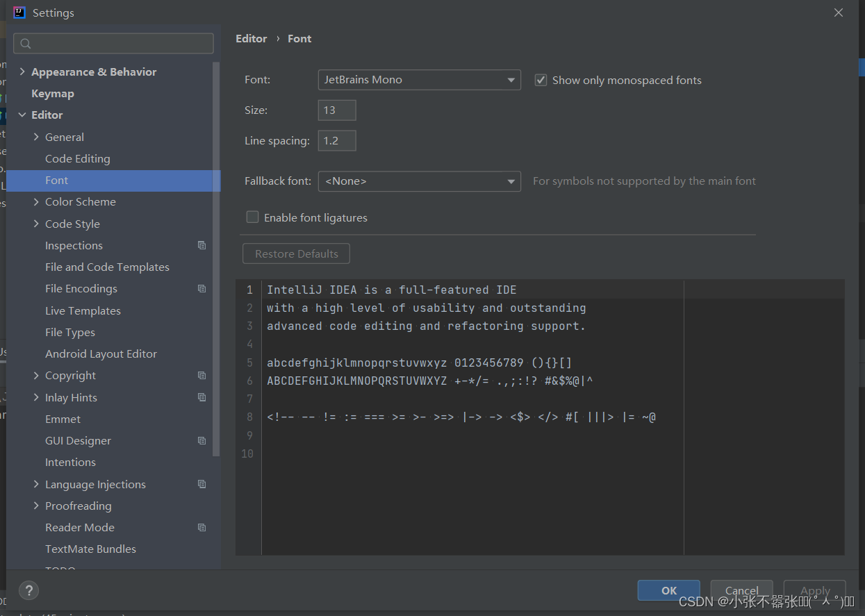Expand the Code Style node
The image size is (865, 616).
pos(36,224)
